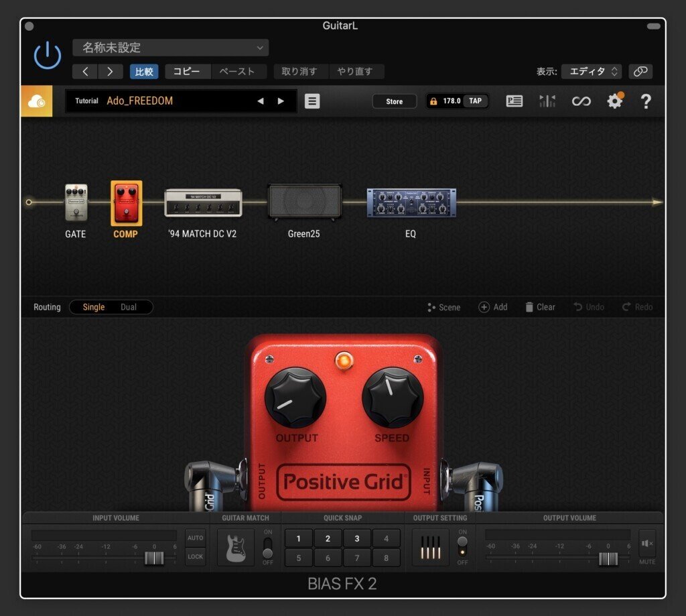
Task: Open the LiveView panel icon
Action: click(514, 101)
